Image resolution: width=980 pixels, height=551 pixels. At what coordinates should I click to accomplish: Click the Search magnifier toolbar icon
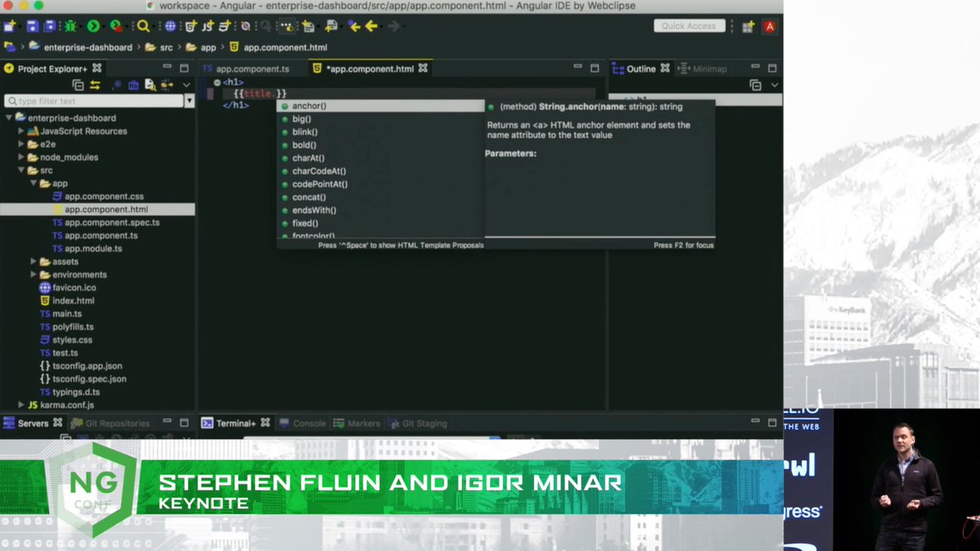click(143, 26)
